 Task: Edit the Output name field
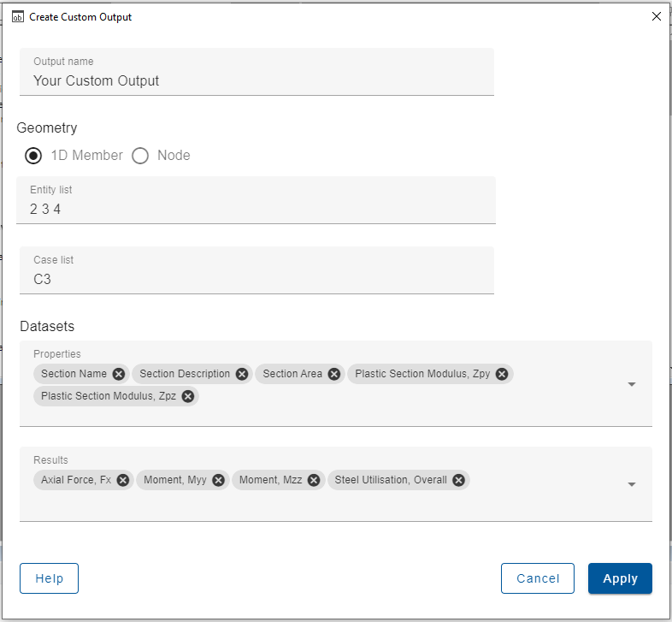(256, 80)
